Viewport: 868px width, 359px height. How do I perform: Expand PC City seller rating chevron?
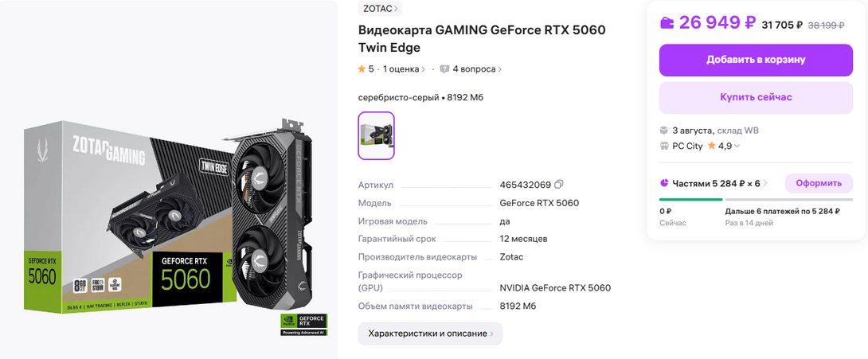point(737,146)
